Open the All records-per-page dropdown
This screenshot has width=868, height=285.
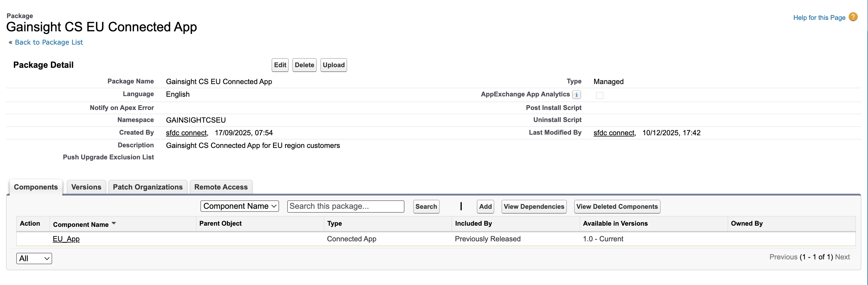pos(34,258)
